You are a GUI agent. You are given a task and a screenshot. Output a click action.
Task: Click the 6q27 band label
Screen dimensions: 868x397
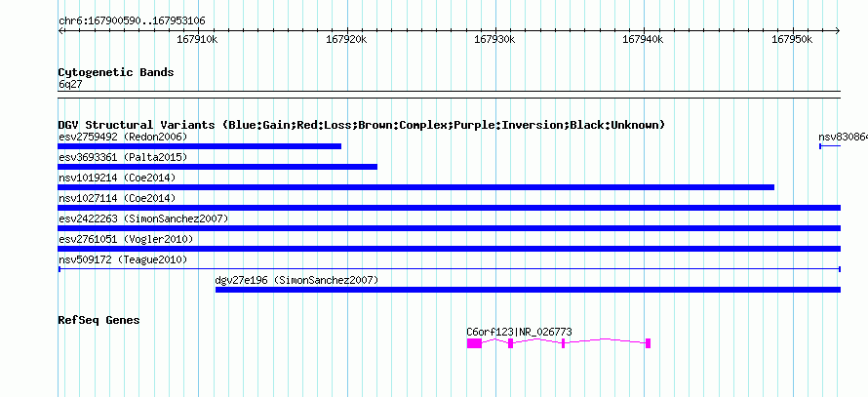pos(70,85)
